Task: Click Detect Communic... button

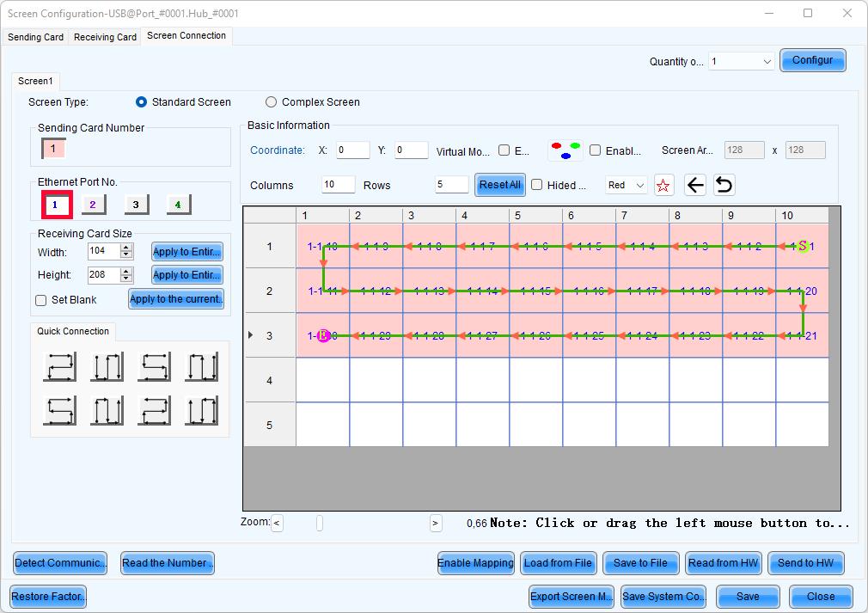Action: (60, 563)
